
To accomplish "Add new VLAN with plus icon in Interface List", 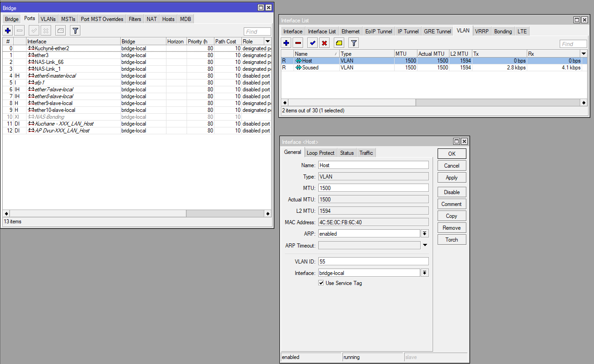I will pyautogui.click(x=286, y=43).
